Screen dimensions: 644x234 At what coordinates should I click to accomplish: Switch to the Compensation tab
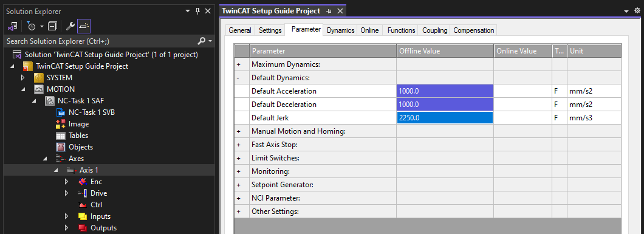pyautogui.click(x=473, y=30)
